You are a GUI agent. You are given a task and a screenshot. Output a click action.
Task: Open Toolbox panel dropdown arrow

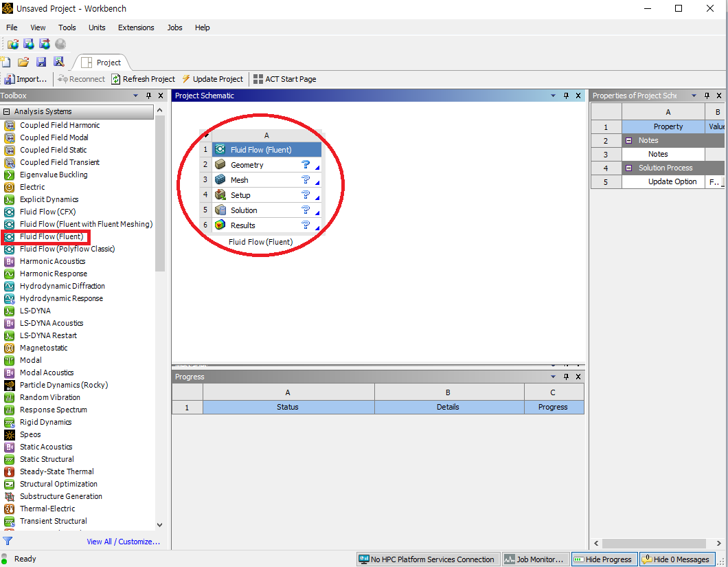(135, 96)
